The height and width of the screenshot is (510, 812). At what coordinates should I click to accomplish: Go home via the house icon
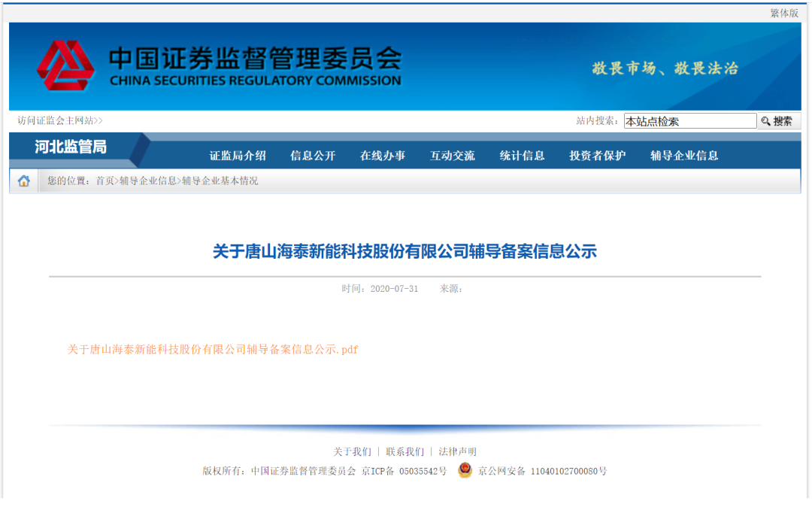pos(24,181)
